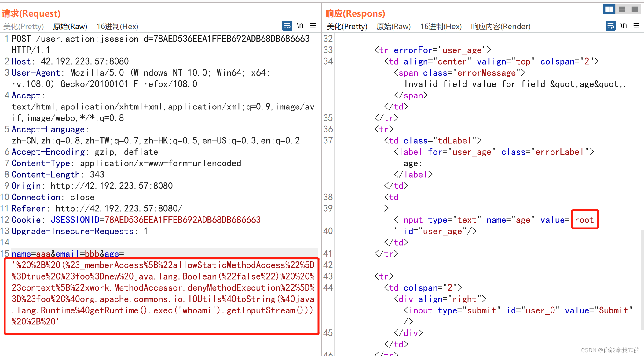Click the 'root' value in response
Screen dimensions: 644x356
584,220
